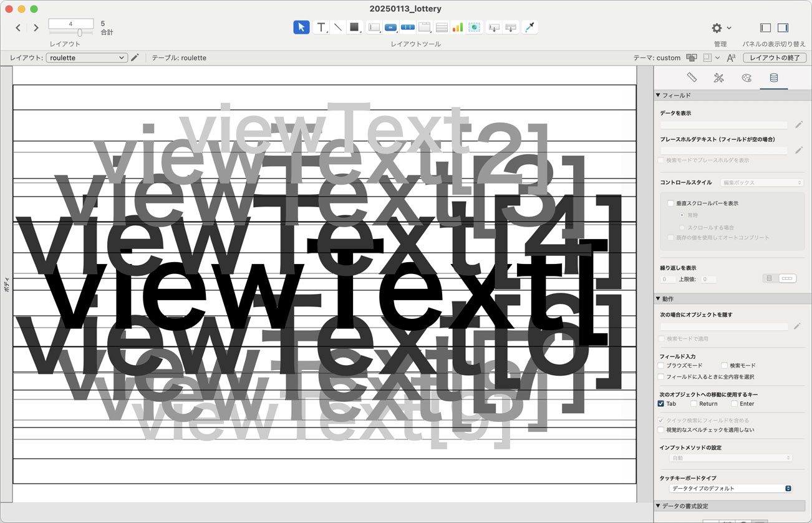Select the Button Bar tool
The image size is (812, 523).
pyautogui.click(x=408, y=27)
